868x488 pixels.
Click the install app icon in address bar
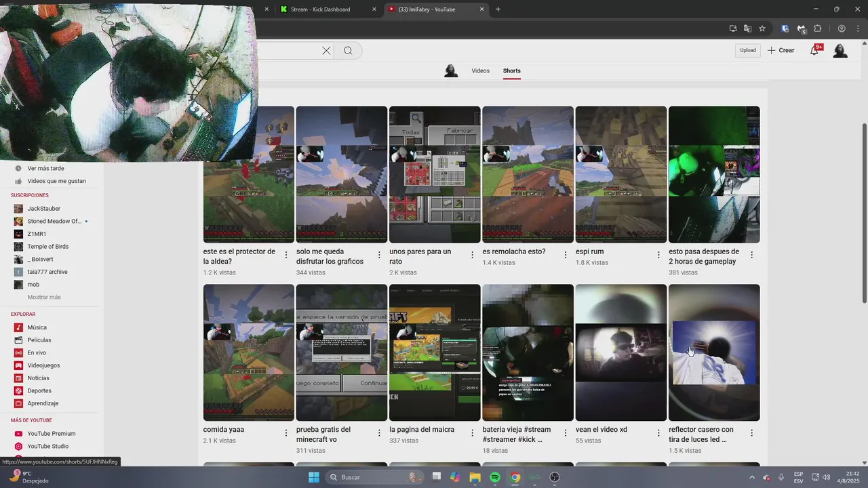coord(733,28)
